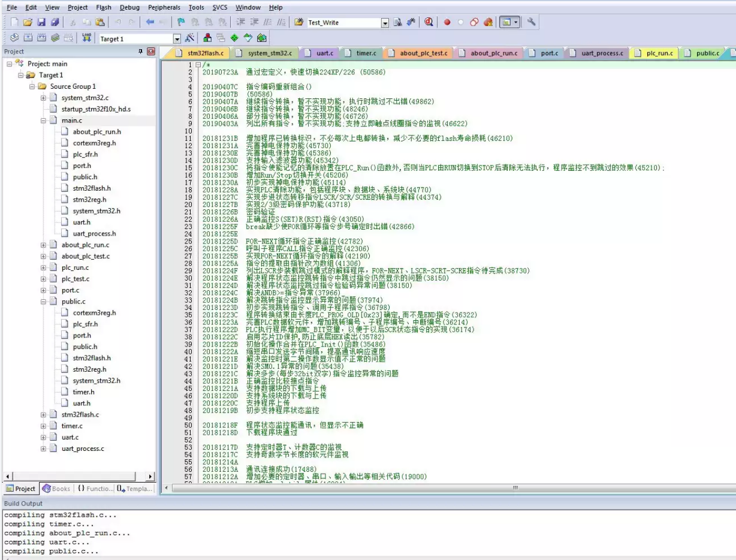
Task: Click the Find icon beside search box
Action: [397, 22]
